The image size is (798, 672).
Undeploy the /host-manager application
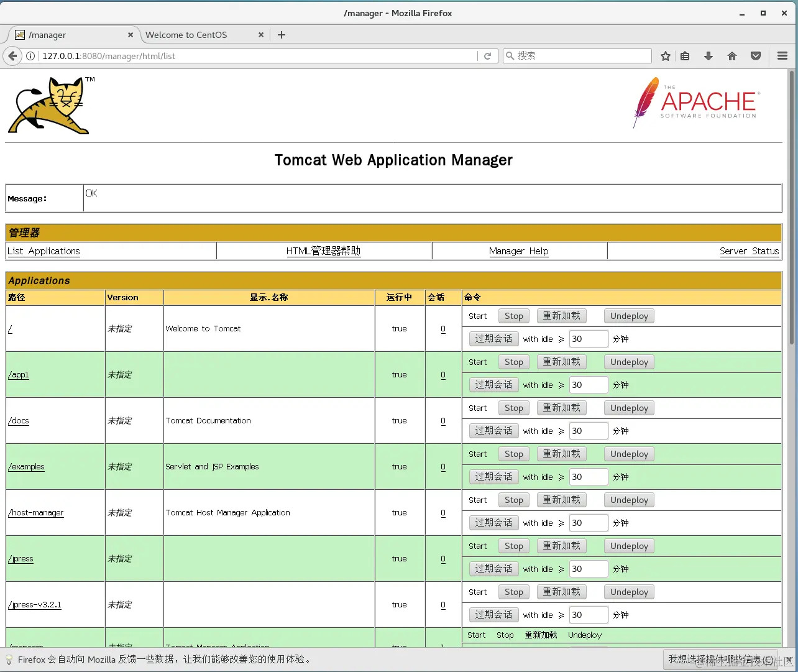(x=629, y=500)
